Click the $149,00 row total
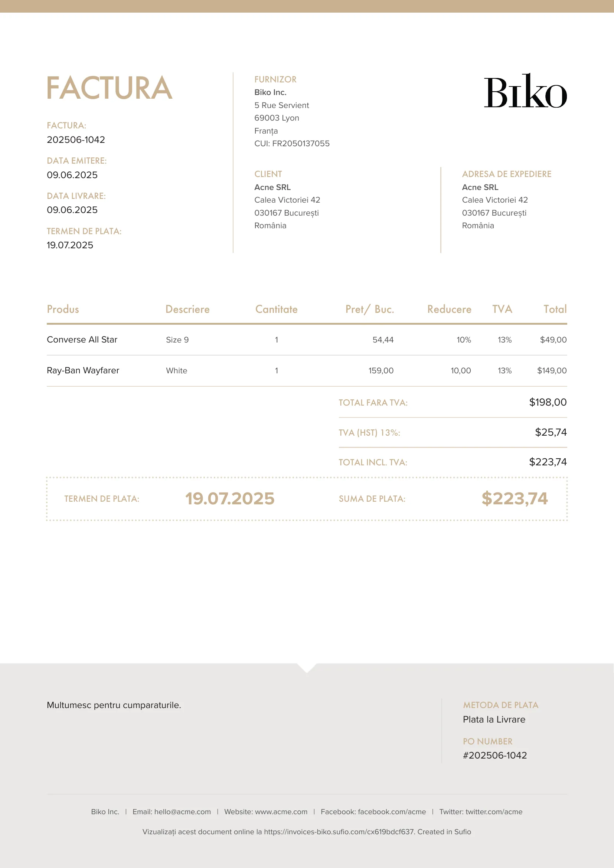The width and height of the screenshot is (614, 868). click(552, 370)
